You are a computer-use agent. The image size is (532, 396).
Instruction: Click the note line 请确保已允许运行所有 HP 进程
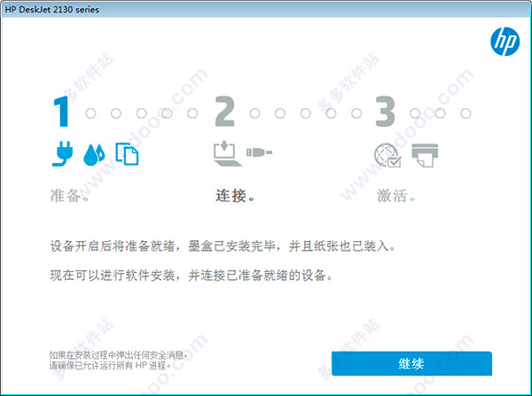pyautogui.click(x=110, y=366)
